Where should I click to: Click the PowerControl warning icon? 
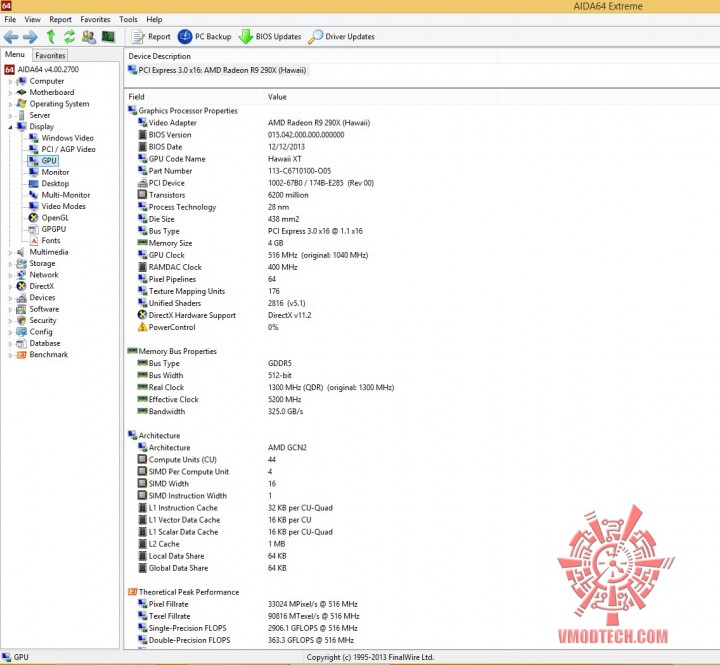[x=142, y=327]
